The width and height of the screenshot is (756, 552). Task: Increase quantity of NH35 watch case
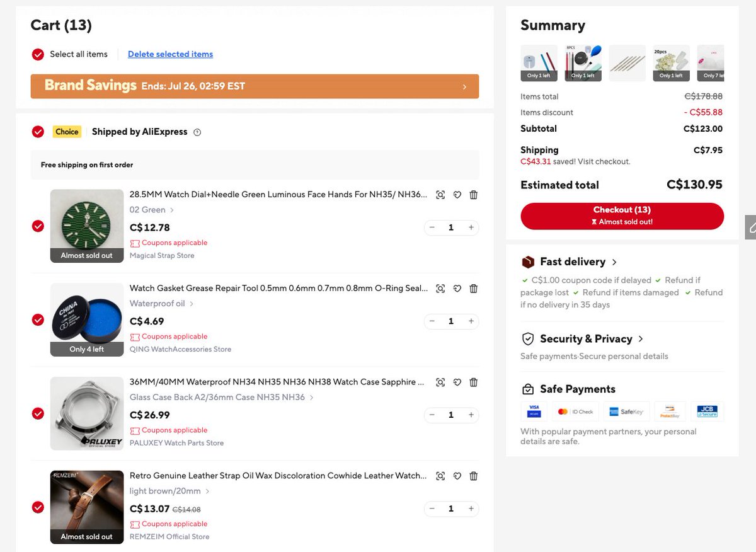coord(471,415)
